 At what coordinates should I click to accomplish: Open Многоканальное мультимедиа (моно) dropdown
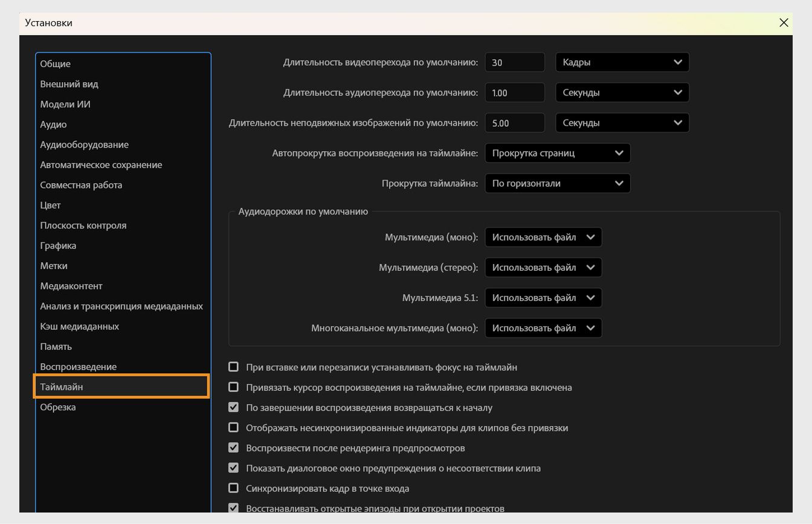pyautogui.click(x=544, y=328)
